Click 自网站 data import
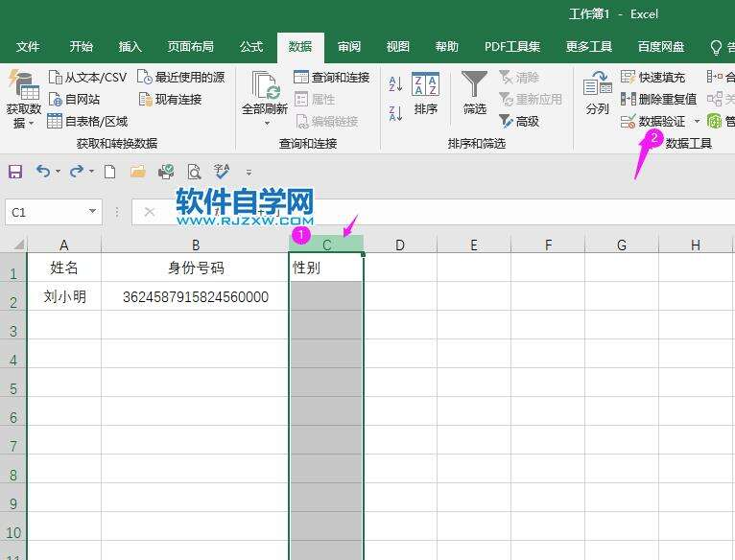735x560 pixels. click(75, 100)
